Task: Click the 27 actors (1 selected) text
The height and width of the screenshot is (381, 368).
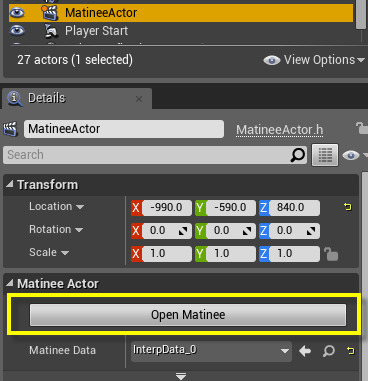Action: (x=75, y=60)
